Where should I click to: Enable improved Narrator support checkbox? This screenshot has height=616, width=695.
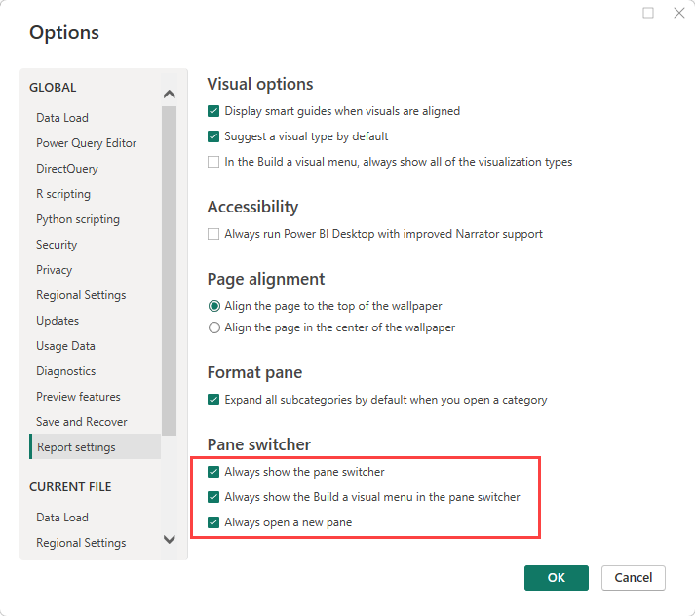tap(213, 234)
